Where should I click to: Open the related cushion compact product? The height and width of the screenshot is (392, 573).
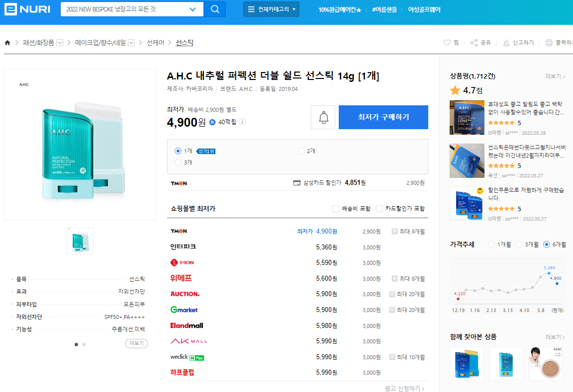point(545,364)
